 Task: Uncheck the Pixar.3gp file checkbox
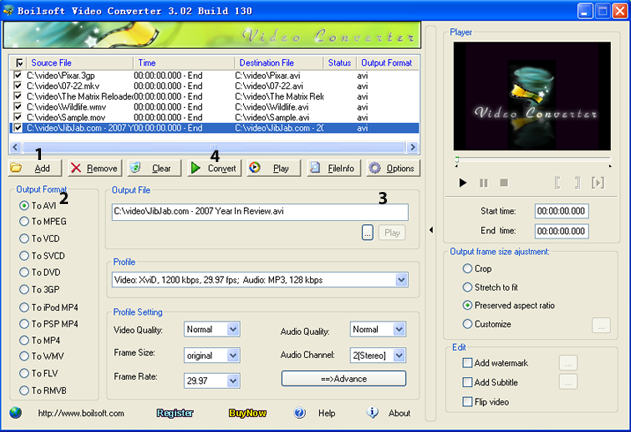(x=17, y=75)
